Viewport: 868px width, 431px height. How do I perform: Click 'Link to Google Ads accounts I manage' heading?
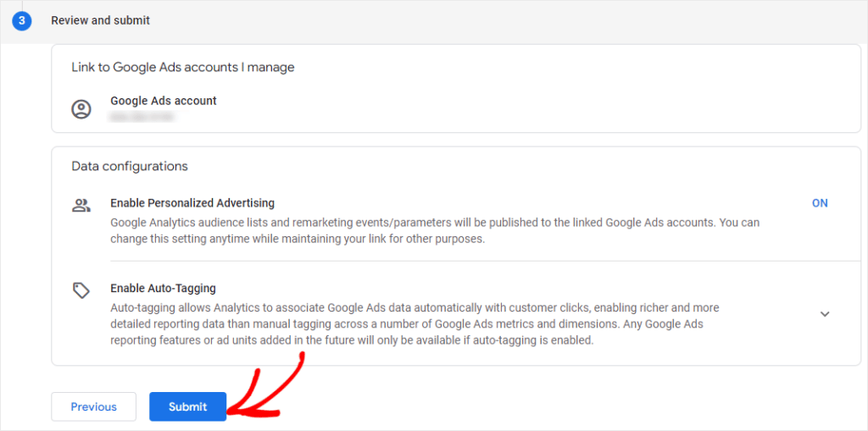point(183,68)
